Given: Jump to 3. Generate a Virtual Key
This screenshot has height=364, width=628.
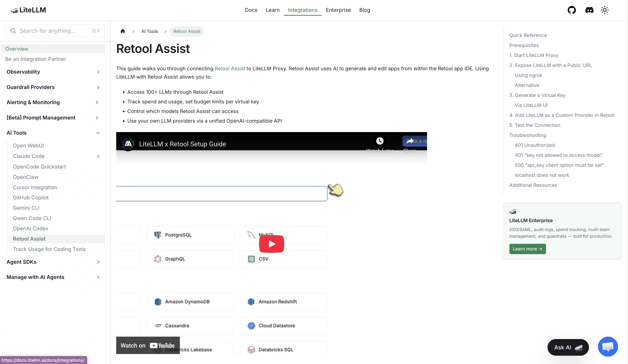Looking at the screenshot, I should (537, 95).
